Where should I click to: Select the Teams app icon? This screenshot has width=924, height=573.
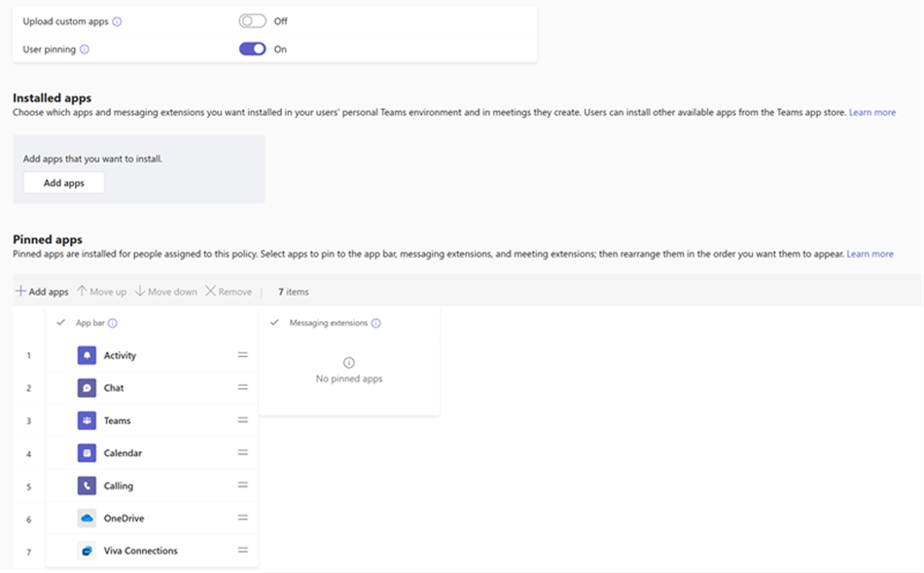click(86, 420)
